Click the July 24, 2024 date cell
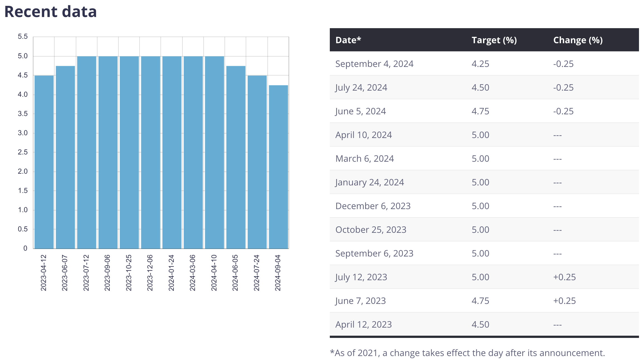 click(x=361, y=88)
